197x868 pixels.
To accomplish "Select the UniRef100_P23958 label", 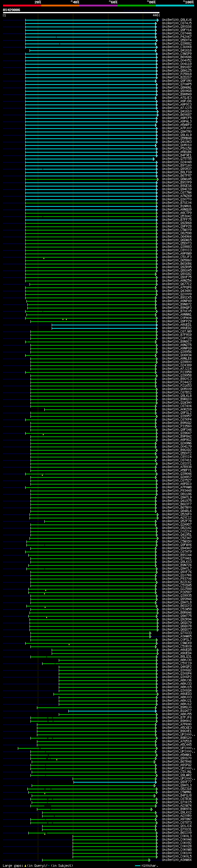I will click(177, 372).
